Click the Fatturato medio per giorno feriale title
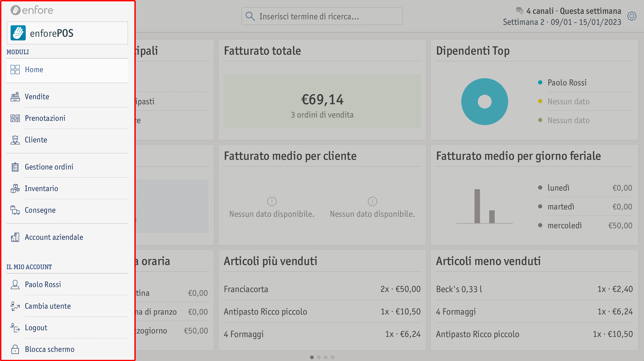644x361 pixels. point(519,156)
